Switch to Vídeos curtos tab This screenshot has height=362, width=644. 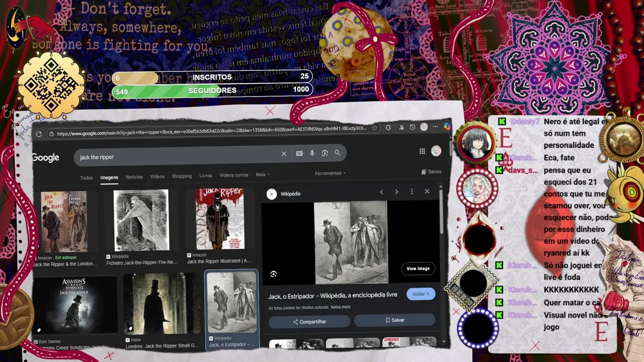[234, 175]
